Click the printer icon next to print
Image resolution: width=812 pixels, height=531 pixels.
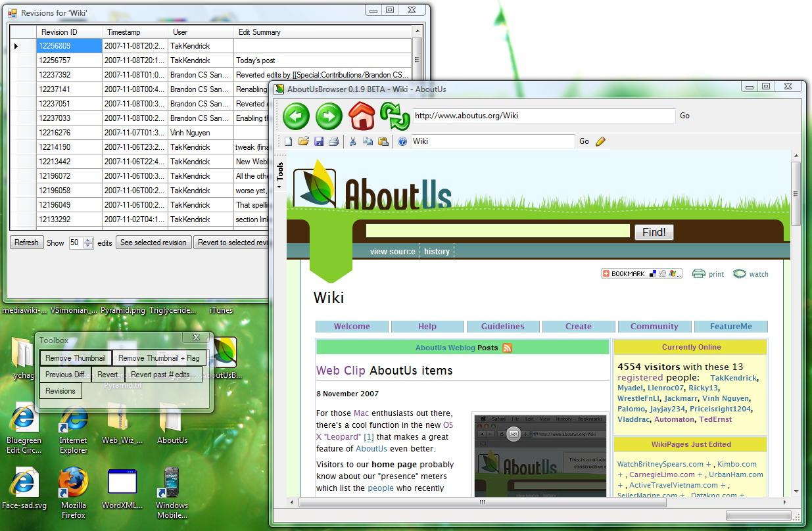698,274
